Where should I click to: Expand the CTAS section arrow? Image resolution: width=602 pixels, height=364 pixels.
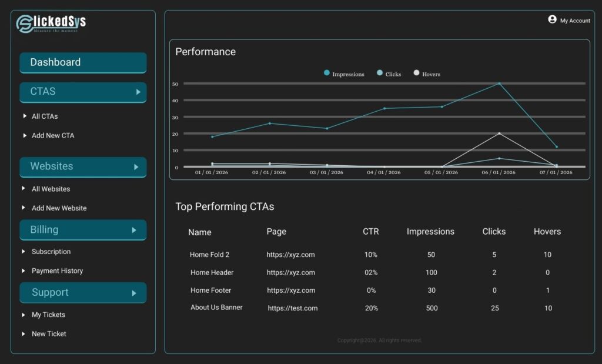[x=138, y=92]
